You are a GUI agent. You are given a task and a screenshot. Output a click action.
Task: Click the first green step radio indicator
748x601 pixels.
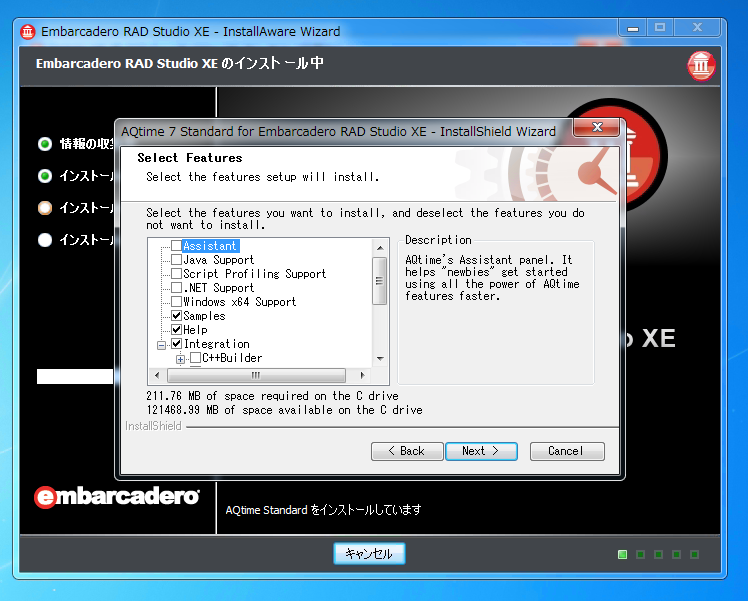point(45,144)
